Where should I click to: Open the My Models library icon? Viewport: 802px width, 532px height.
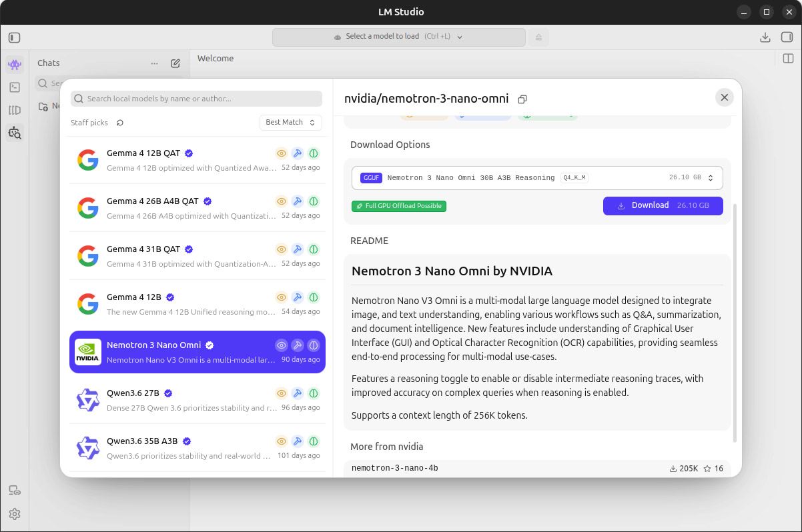[15, 110]
